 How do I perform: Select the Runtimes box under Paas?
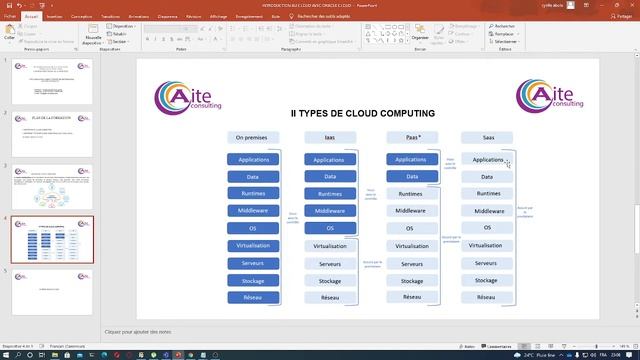[x=412, y=194]
